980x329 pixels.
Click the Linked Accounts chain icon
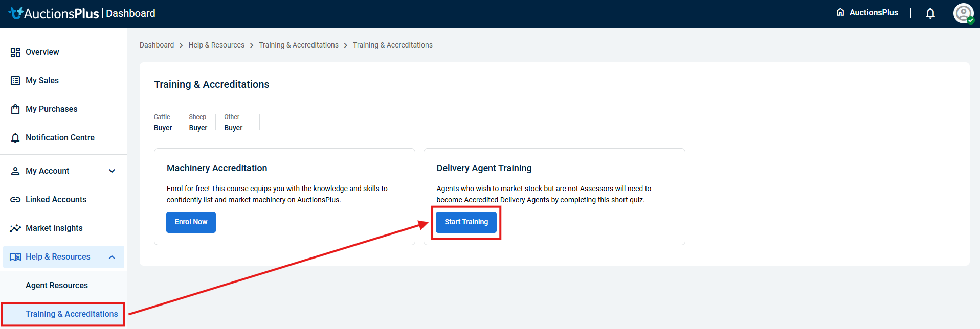[15, 200]
